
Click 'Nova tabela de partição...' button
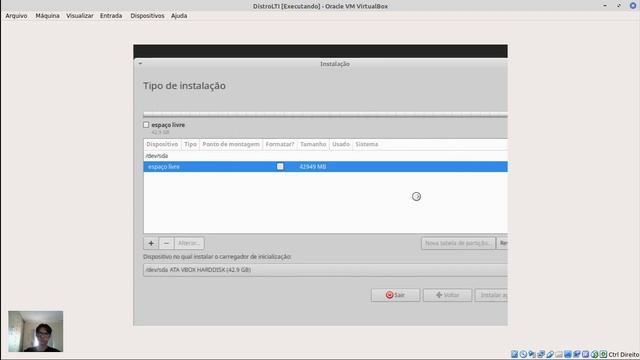(458, 243)
